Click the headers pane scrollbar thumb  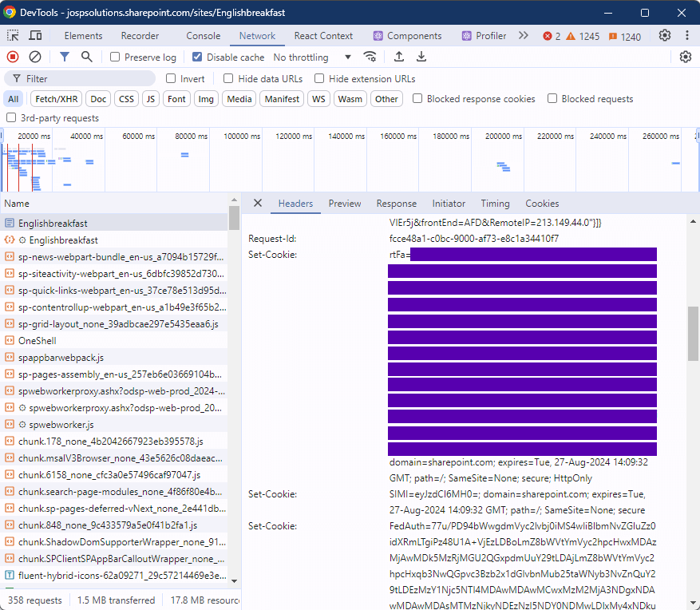coord(693,333)
